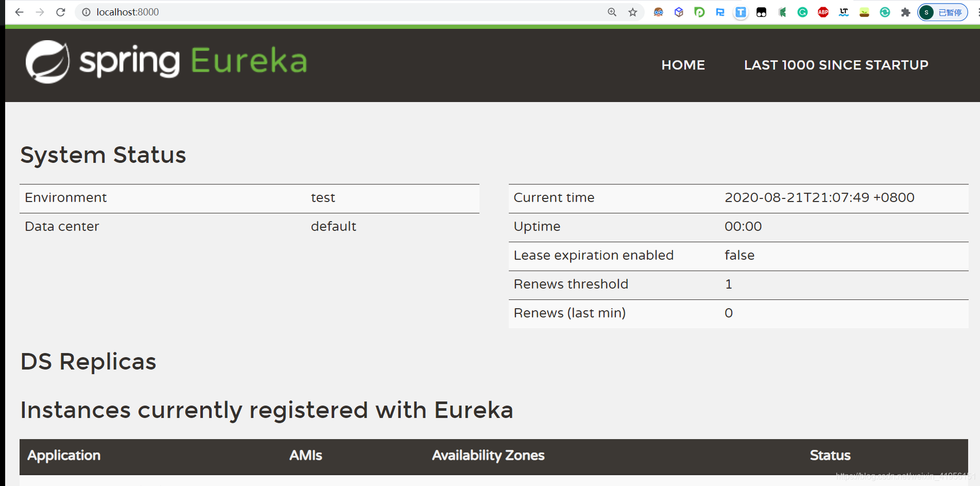
Task: Click the Lease expiration enabled label
Action: coord(593,255)
